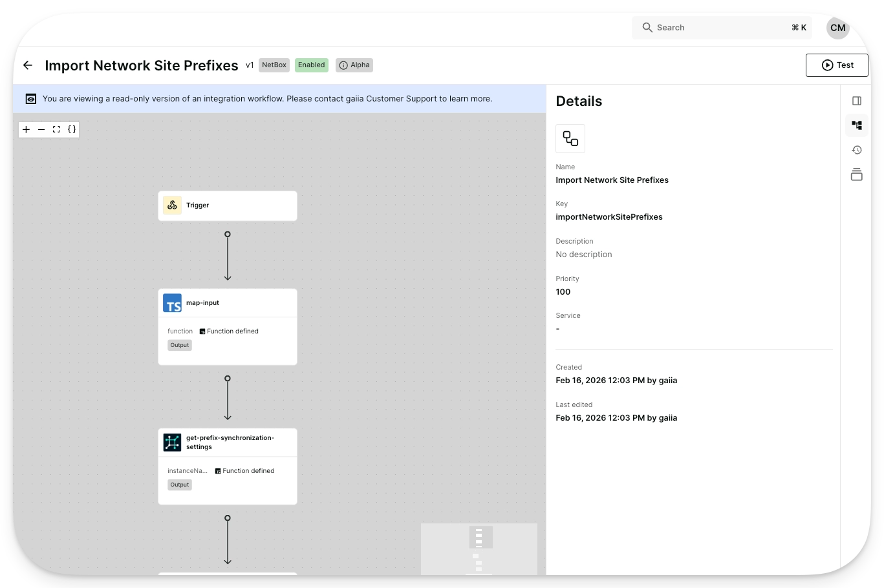Go back using the left arrow
This screenshot has height=588, width=884.
point(28,65)
